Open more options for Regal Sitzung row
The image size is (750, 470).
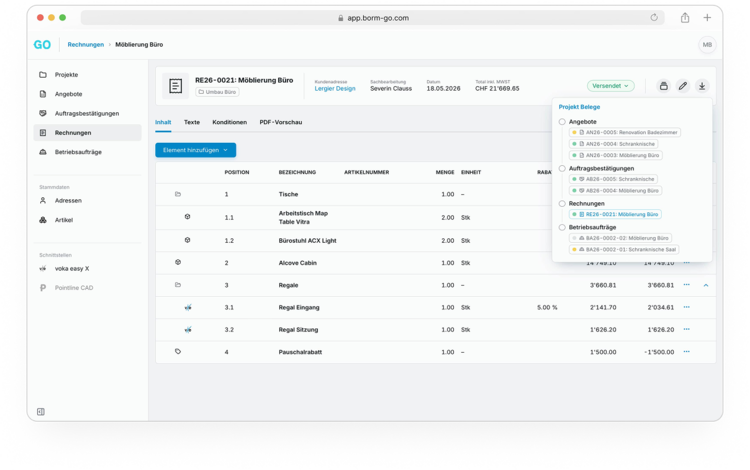(686, 329)
